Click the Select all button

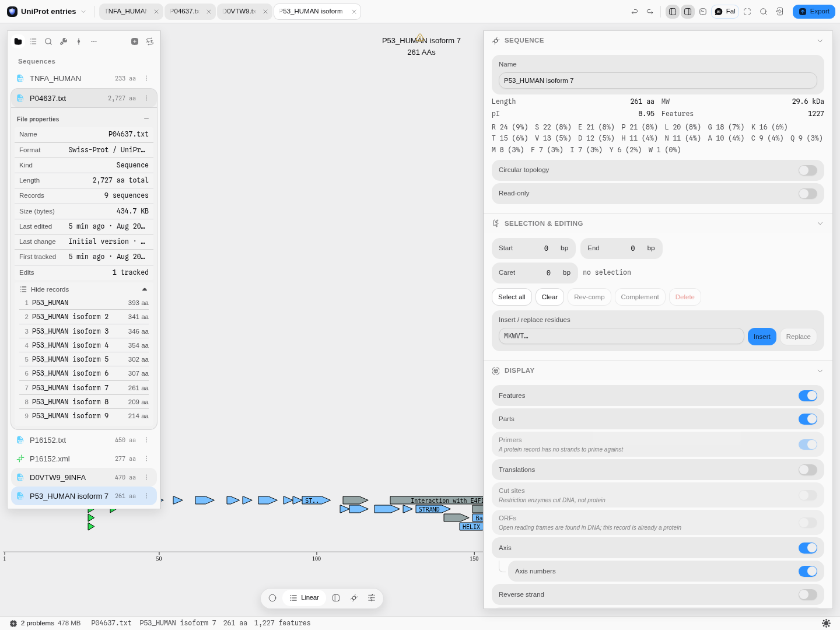[x=512, y=297]
